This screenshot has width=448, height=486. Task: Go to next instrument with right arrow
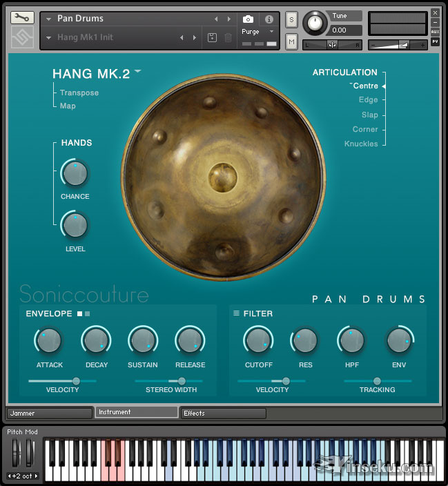[229, 19]
